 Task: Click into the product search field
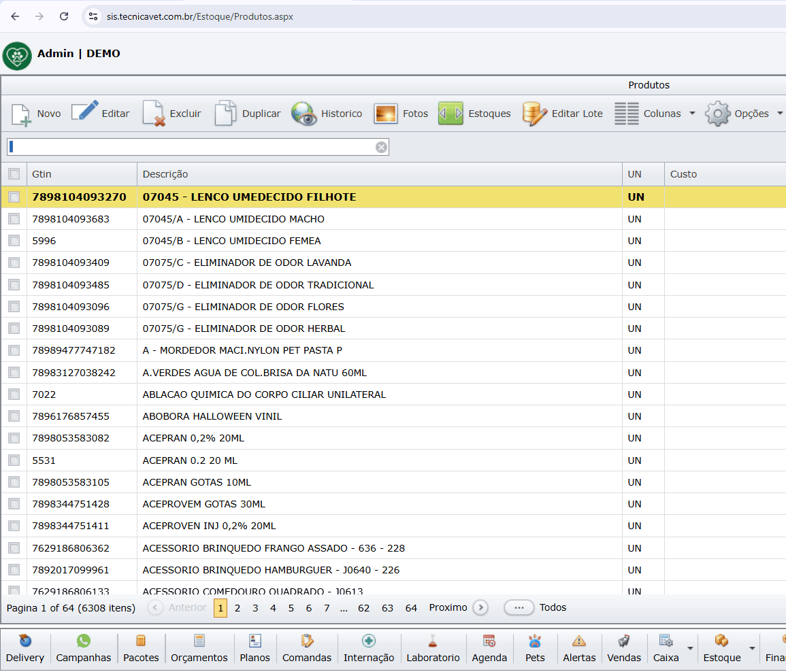click(x=191, y=147)
